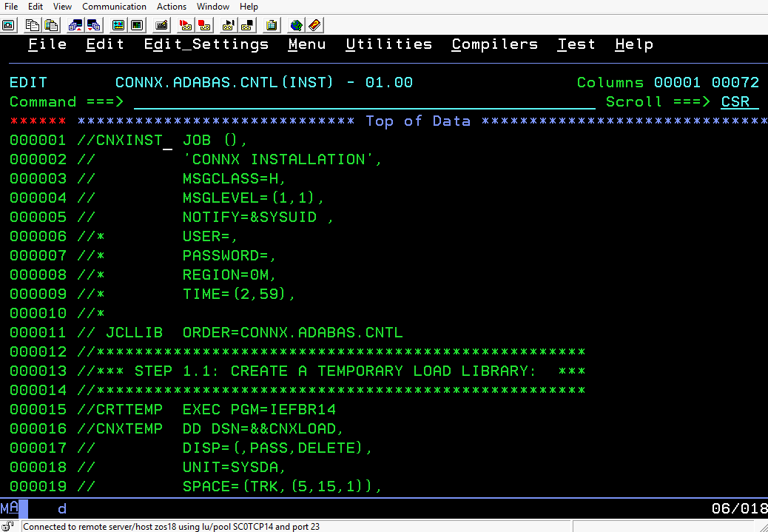Click the USER=, parameter text
This screenshot has width=768, height=532.
point(210,236)
